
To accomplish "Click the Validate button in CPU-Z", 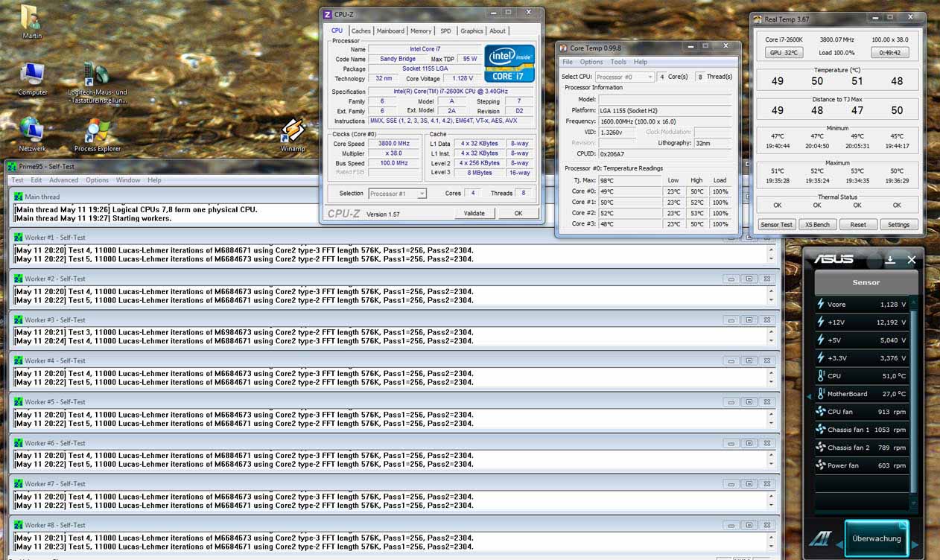I will pyautogui.click(x=474, y=213).
